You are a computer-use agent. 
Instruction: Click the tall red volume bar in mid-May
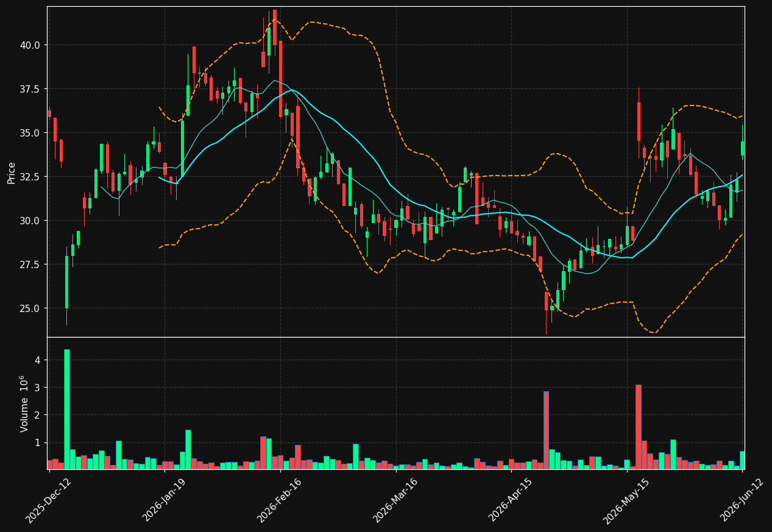638,427
